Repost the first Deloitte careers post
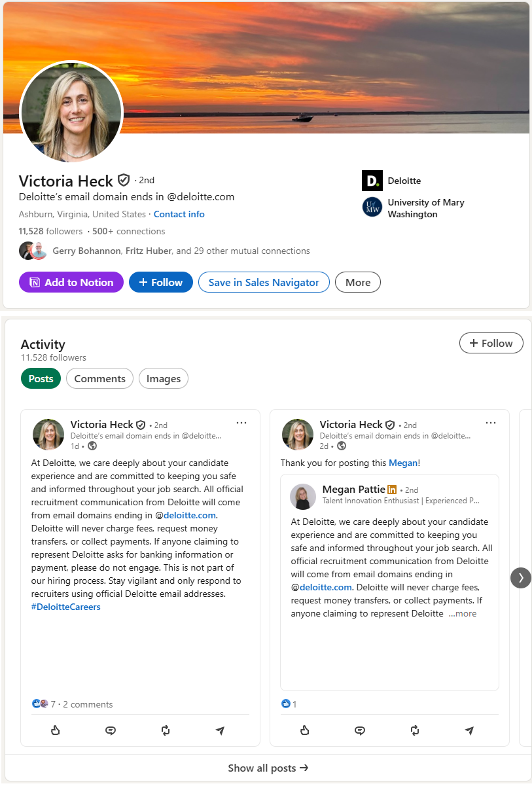The image size is (532, 788). point(166,730)
